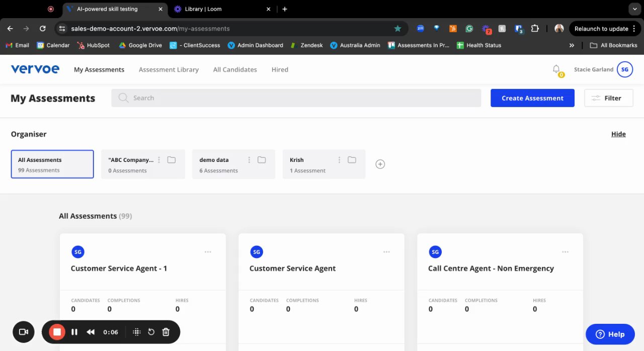Hide the Organiser section
Viewport: 644px width, 351px height.
click(x=618, y=134)
